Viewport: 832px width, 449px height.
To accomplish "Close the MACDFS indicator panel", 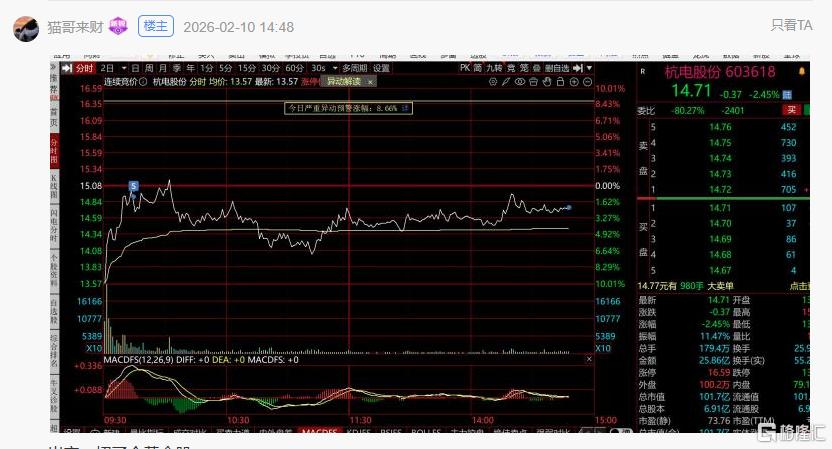I will click(x=589, y=359).
